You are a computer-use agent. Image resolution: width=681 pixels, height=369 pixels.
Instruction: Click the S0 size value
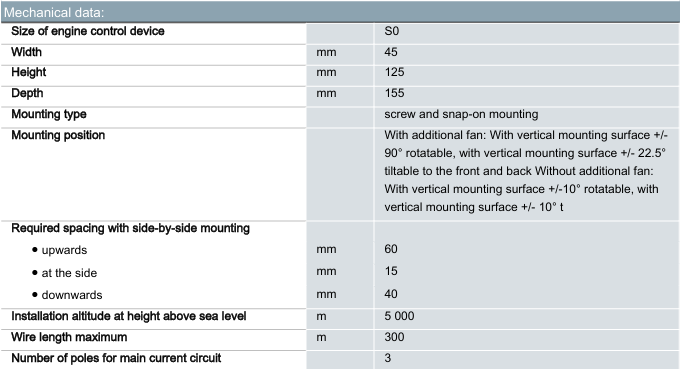click(x=392, y=31)
